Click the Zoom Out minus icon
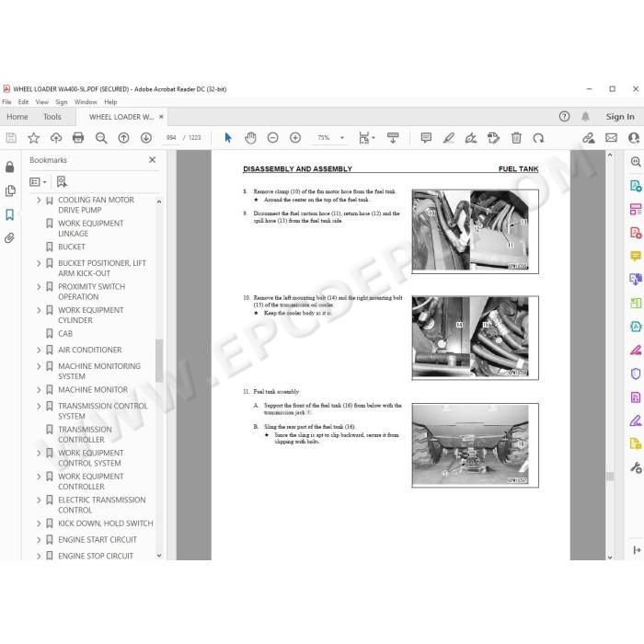The width and height of the screenshot is (644, 644). 272,138
